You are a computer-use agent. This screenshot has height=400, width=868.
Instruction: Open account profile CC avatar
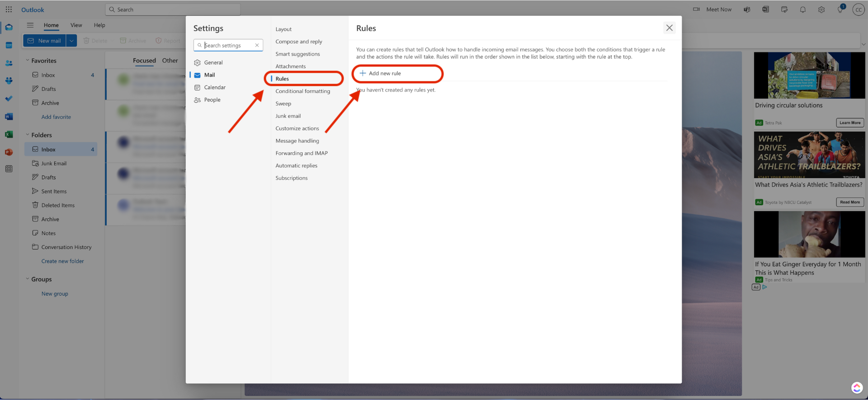pyautogui.click(x=858, y=9)
